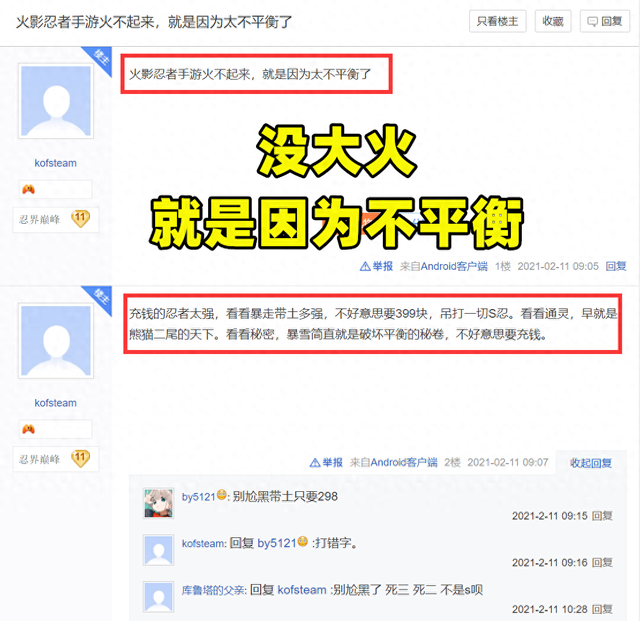The width and height of the screenshot is (640, 621).
Task: Open by5121's anime avatar in replies
Action: 158,503
